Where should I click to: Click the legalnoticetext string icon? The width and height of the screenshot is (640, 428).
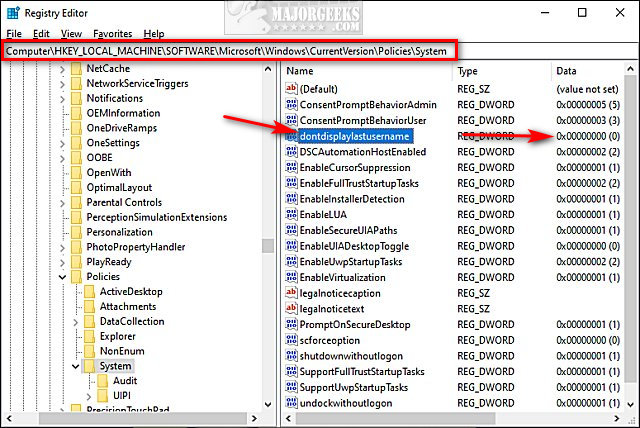tap(291, 308)
